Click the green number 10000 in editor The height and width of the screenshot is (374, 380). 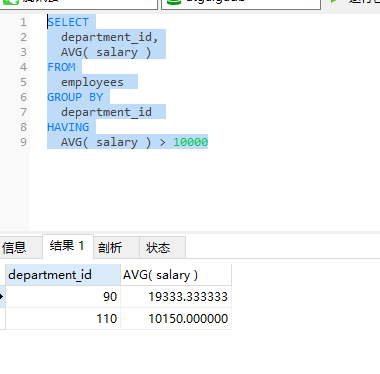tap(190, 142)
